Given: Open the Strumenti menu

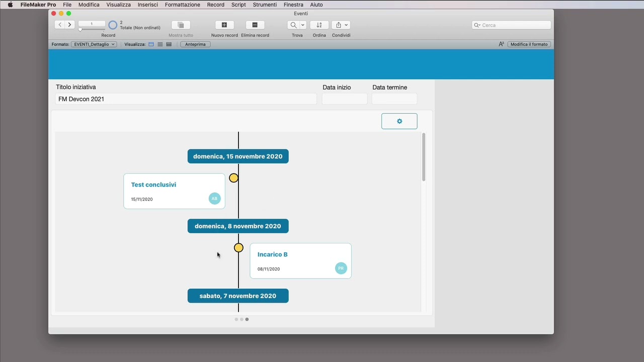Looking at the screenshot, I should (x=265, y=5).
